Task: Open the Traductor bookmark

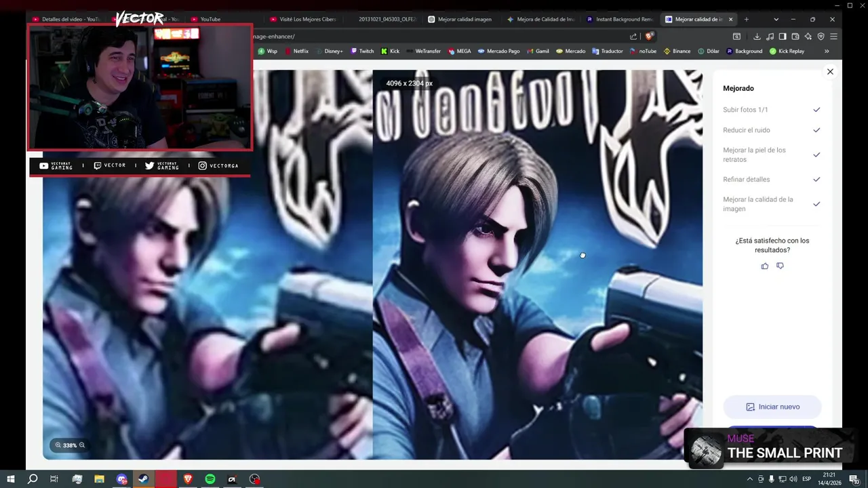Action: [607, 51]
